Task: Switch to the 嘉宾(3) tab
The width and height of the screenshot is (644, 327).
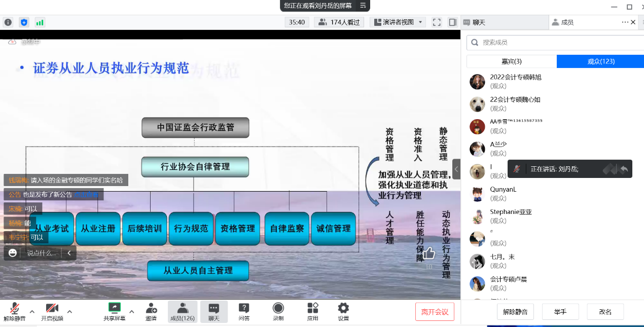Action: (x=511, y=61)
